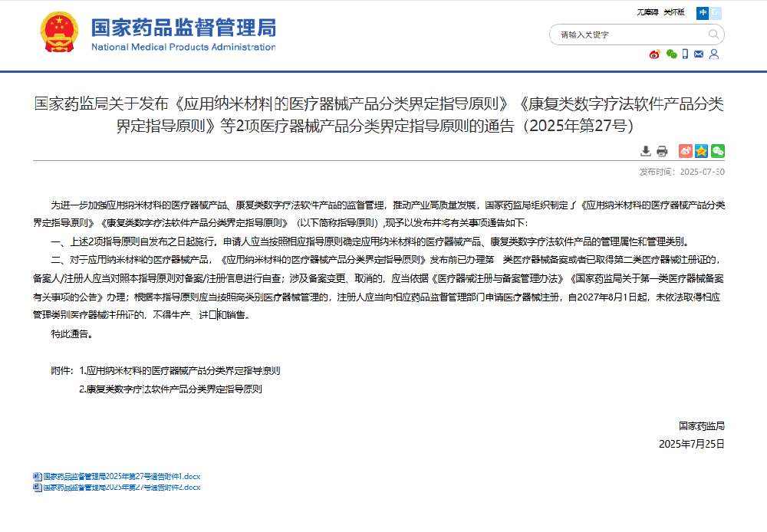Open the WeChat icon in header

tap(671, 54)
